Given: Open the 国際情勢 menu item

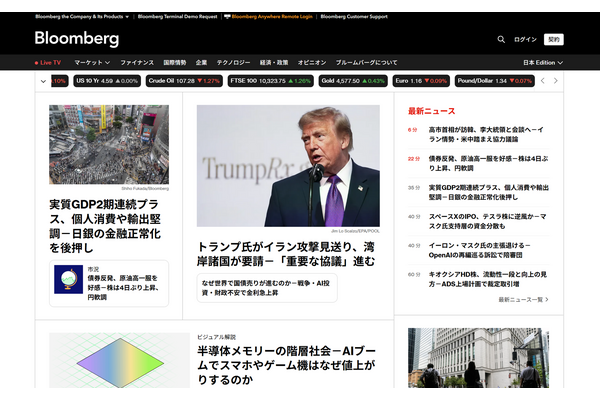Looking at the screenshot, I should point(175,62).
